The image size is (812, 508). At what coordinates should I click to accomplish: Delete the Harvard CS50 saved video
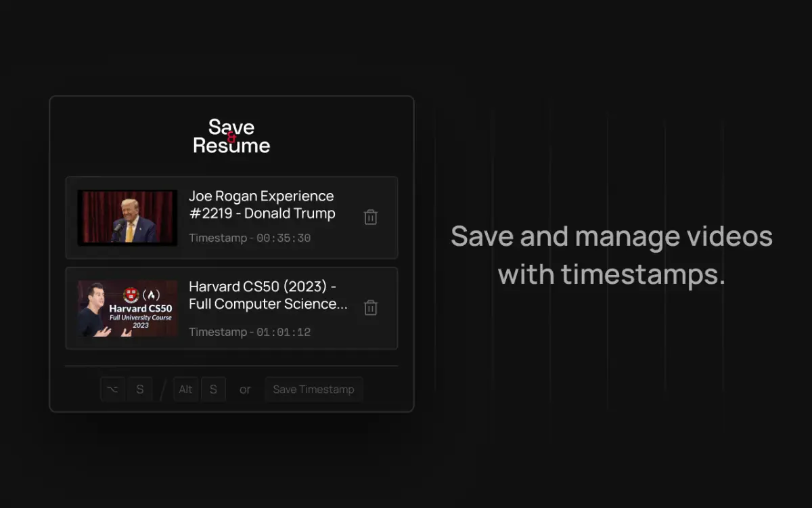point(370,308)
